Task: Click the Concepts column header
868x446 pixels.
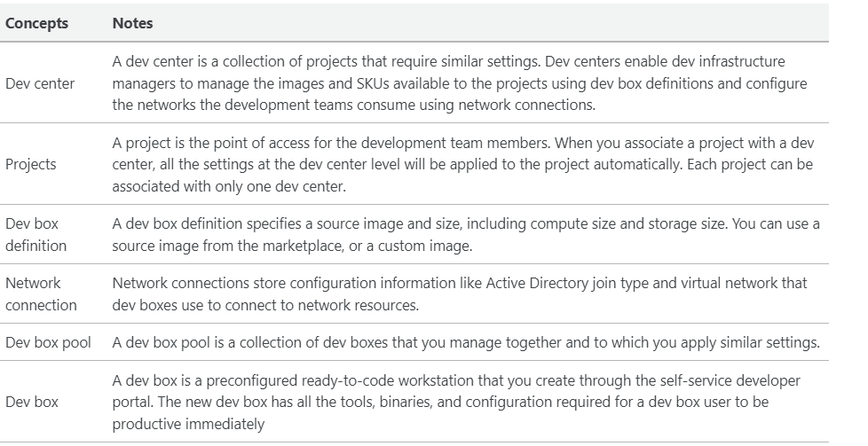Action: point(36,23)
